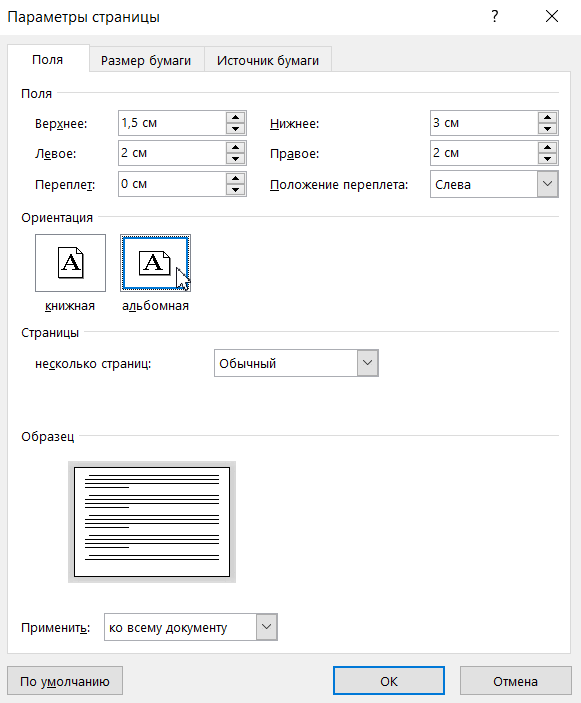The height and width of the screenshot is (703, 581).
Task: Decrease the Верхнее margin with down arrow
Action: [x=235, y=129]
